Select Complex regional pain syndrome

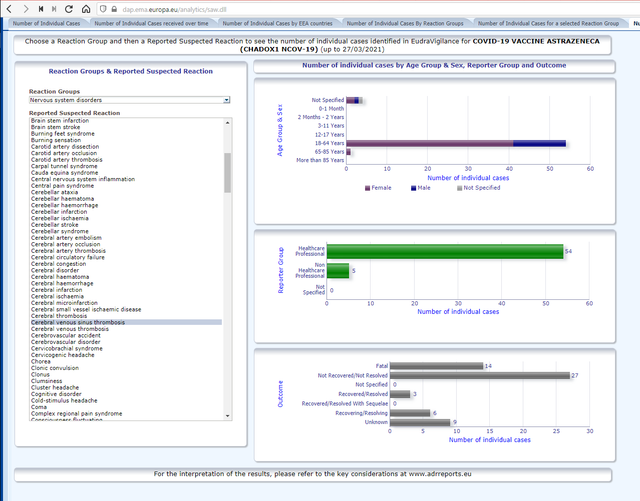tap(76, 414)
